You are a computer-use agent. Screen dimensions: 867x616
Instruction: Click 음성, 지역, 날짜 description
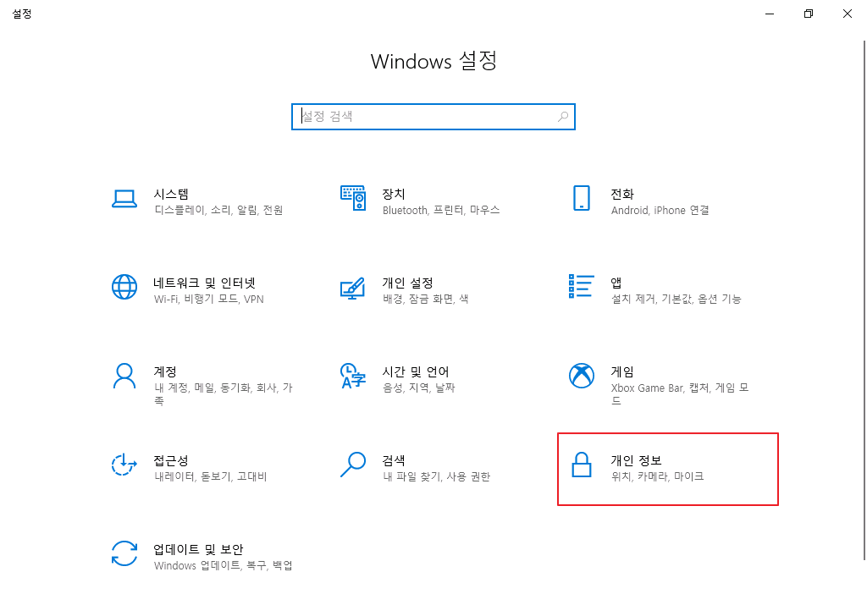coord(419,388)
